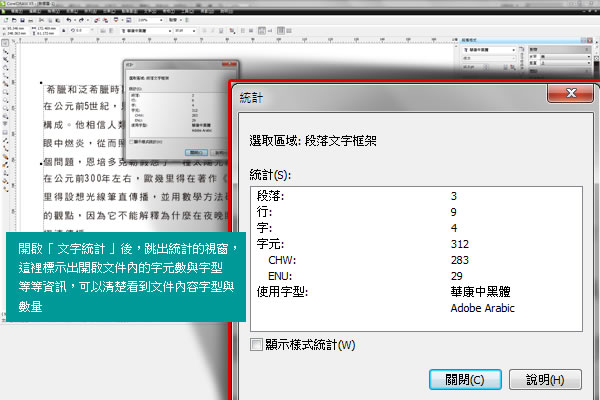Viewport: 600px width, 400px height.
Task: Select the Smart Fill tool in toolbox
Action: (x=5, y=83)
